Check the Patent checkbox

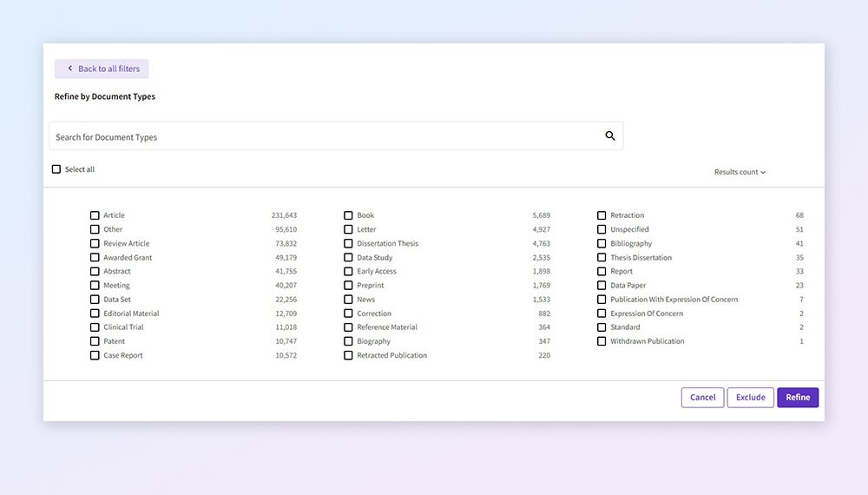(95, 341)
